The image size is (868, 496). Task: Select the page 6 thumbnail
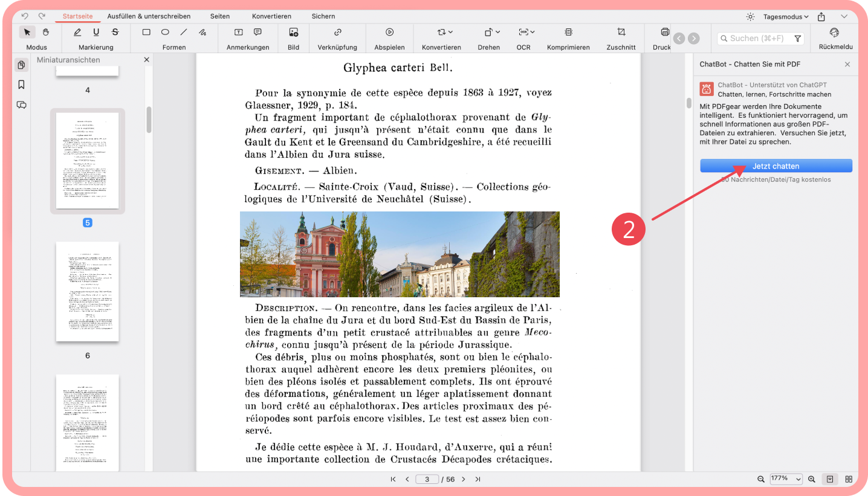click(88, 291)
